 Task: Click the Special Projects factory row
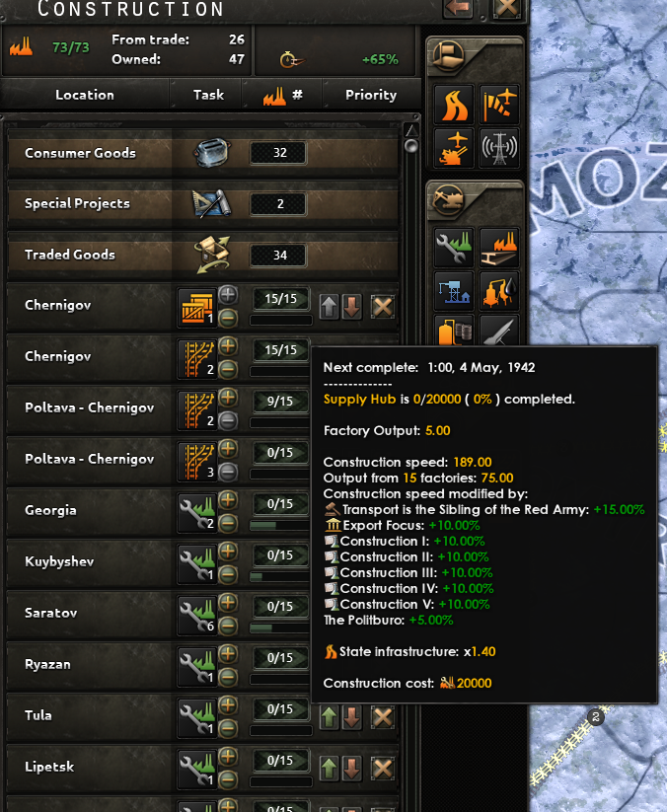(x=203, y=203)
